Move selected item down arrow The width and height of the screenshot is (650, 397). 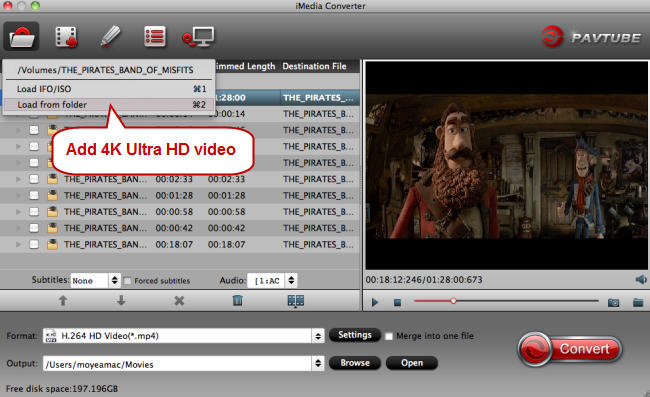point(121,300)
